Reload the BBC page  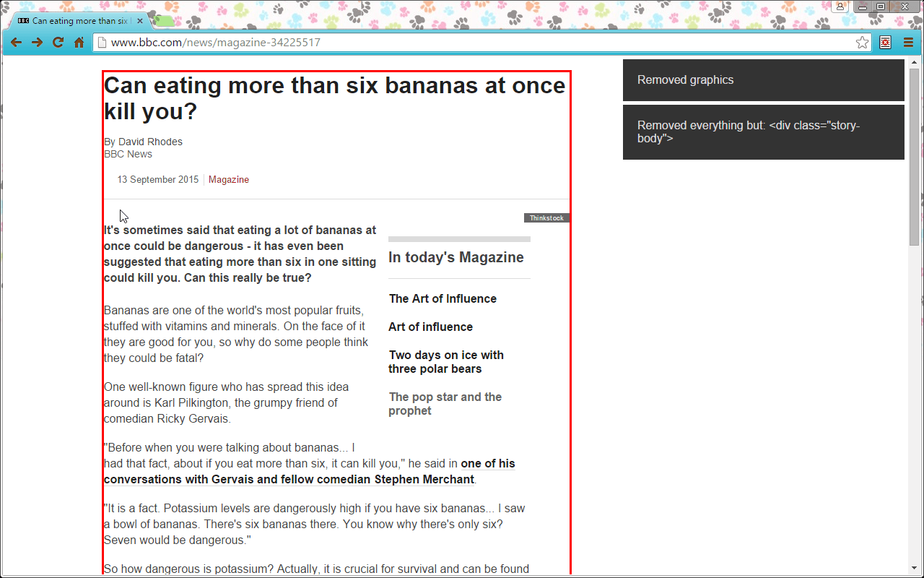[58, 43]
